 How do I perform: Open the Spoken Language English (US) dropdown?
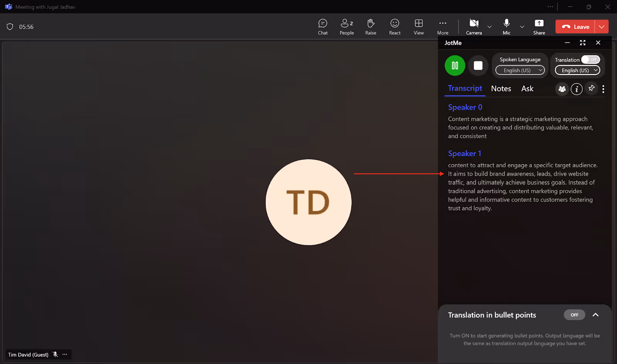[x=520, y=70]
